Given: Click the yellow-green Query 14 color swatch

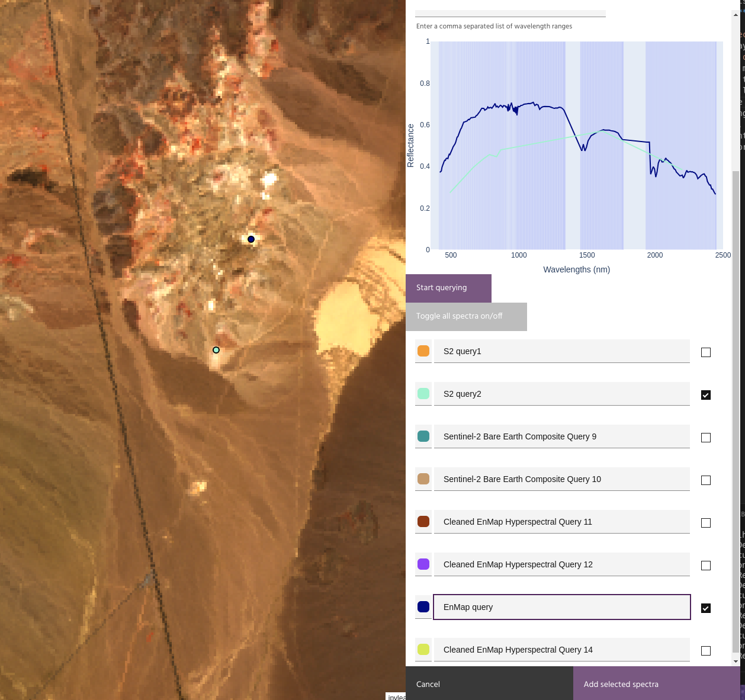Looking at the screenshot, I should click(x=423, y=650).
